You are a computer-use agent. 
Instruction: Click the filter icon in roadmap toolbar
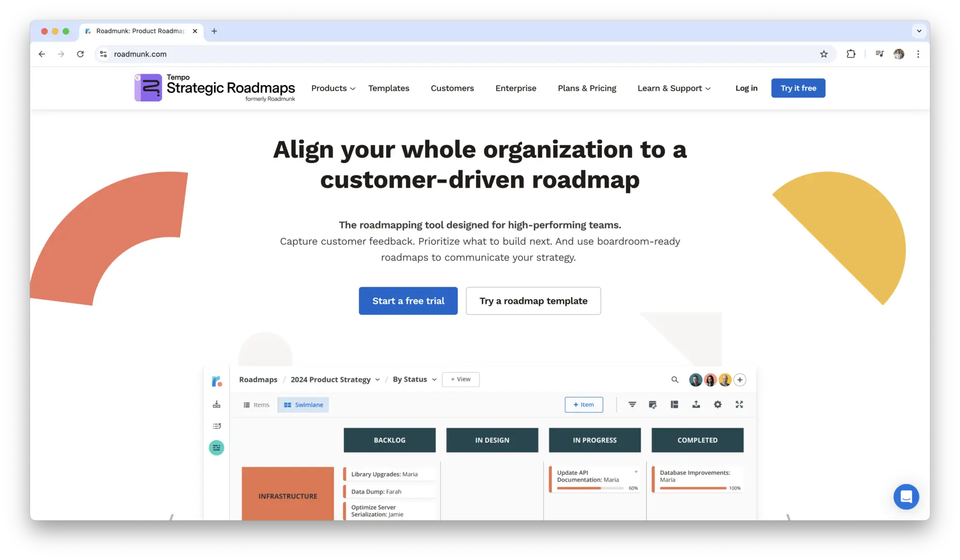point(632,404)
